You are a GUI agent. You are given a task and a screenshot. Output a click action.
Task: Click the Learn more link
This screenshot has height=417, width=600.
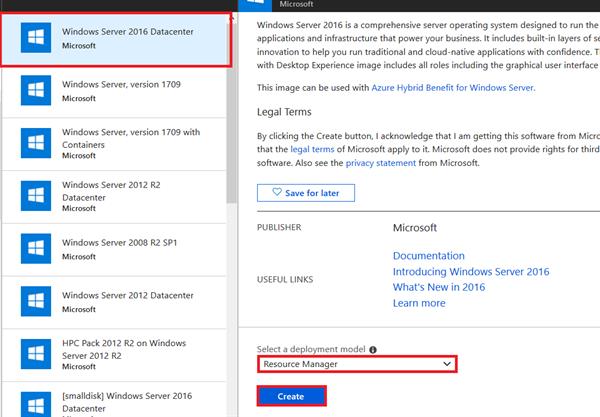(x=419, y=303)
